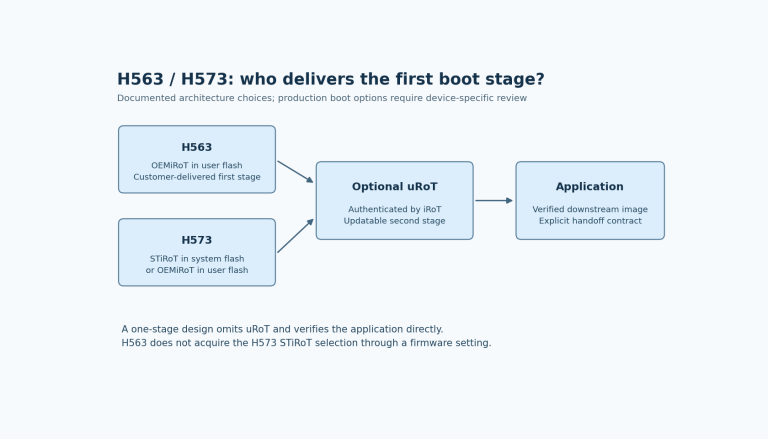Select the 'Optional uRoT' heading
Screen dimensions: 768x439
(x=394, y=187)
